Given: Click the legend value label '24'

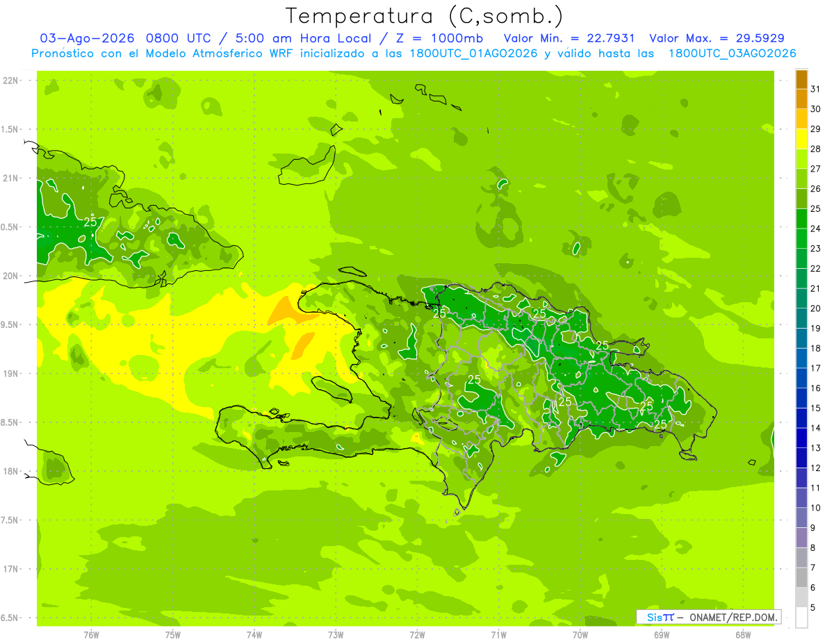Looking at the screenshot, I should coord(815,229).
